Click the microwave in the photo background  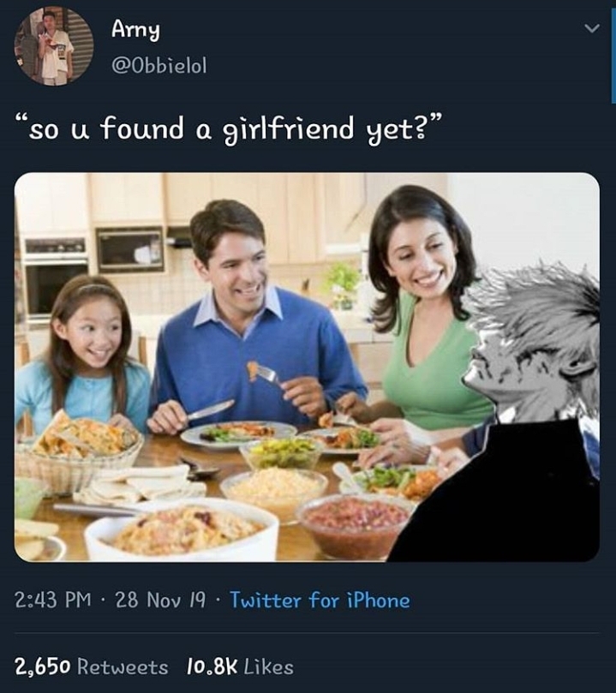click(x=129, y=248)
